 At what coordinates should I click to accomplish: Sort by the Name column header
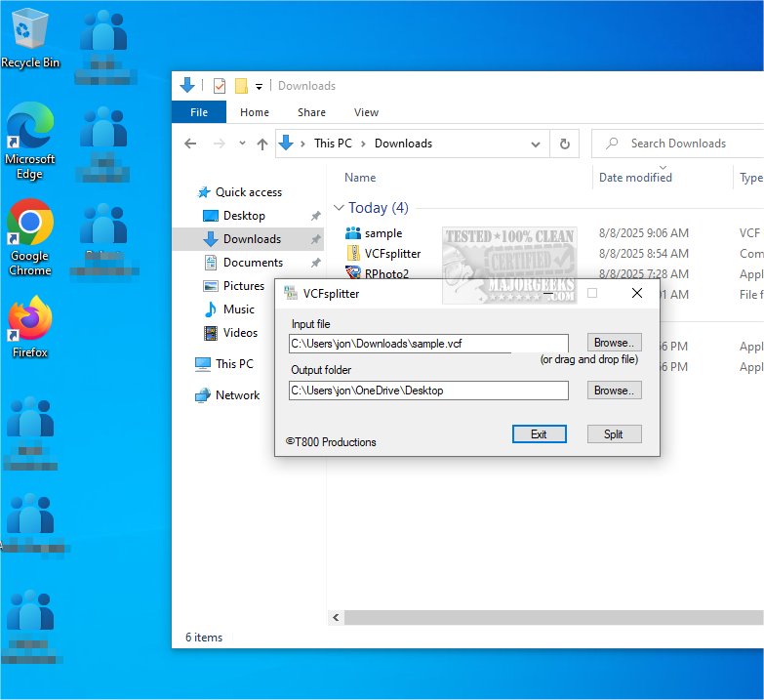click(x=360, y=178)
